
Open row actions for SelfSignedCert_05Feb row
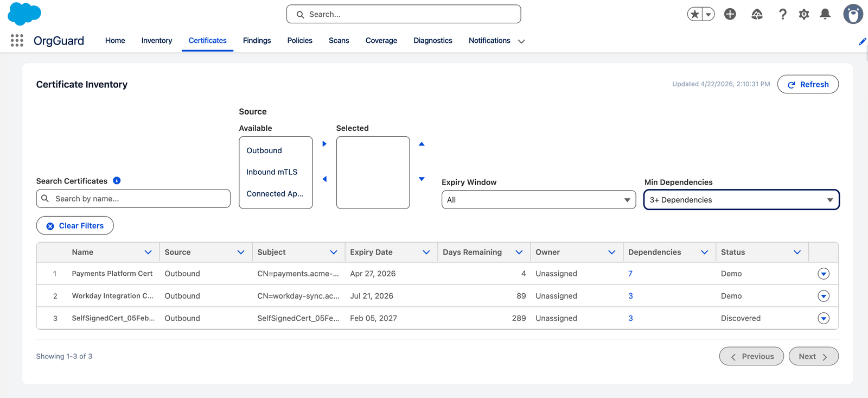click(x=824, y=318)
